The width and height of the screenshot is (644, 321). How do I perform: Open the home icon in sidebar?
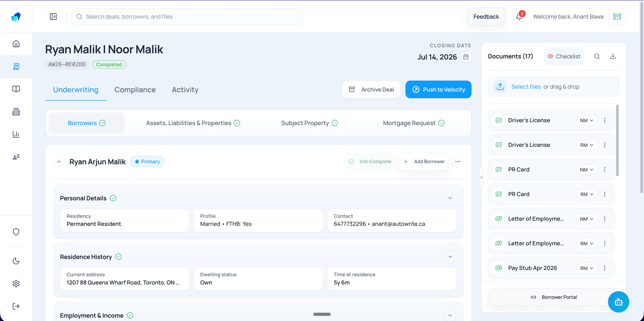(16, 44)
